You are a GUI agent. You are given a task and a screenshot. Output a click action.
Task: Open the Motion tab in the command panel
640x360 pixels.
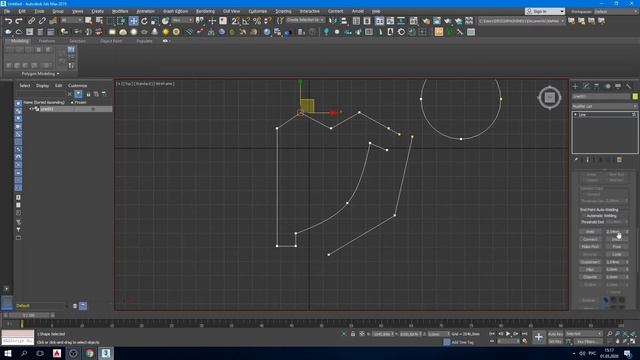[607, 86]
